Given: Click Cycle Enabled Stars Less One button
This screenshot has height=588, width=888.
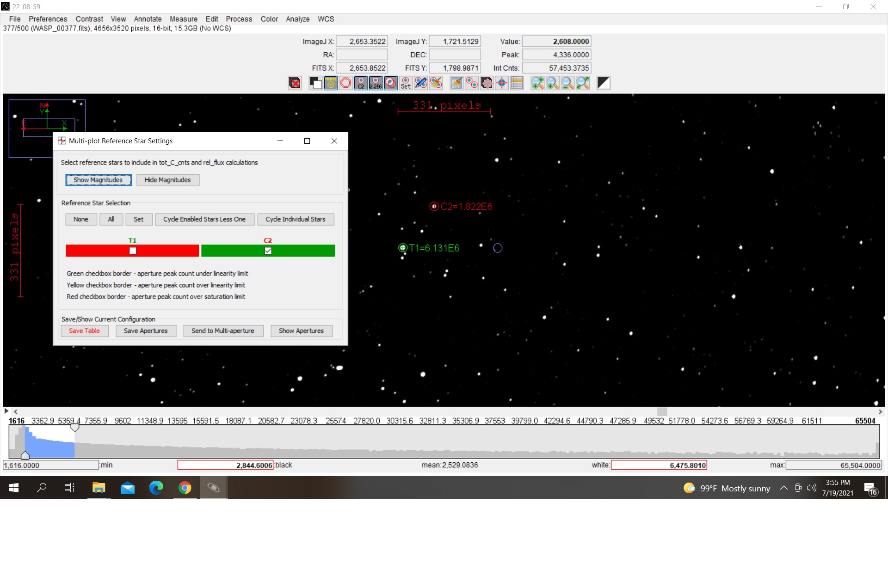Looking at the screenshot, I should click(204, 219).
